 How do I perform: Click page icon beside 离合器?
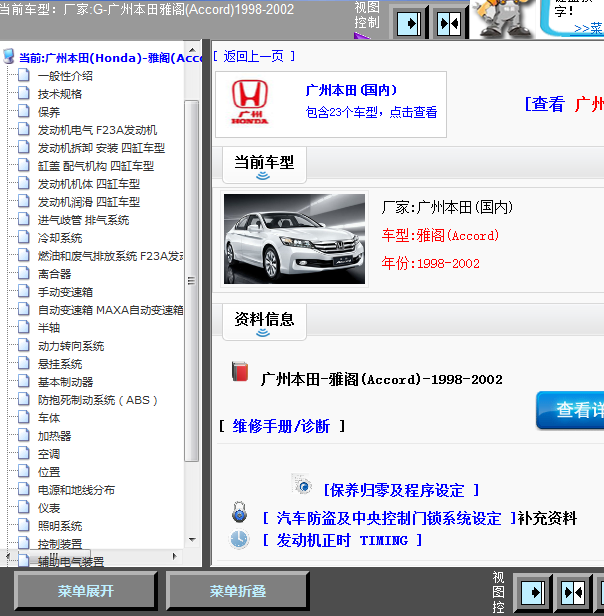tap(24, 273)
